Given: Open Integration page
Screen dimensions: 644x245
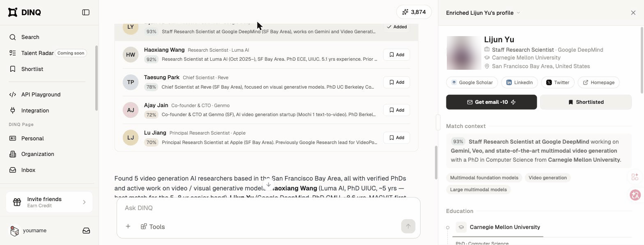Looking at the screenshot, I should [x=35, y=110].
